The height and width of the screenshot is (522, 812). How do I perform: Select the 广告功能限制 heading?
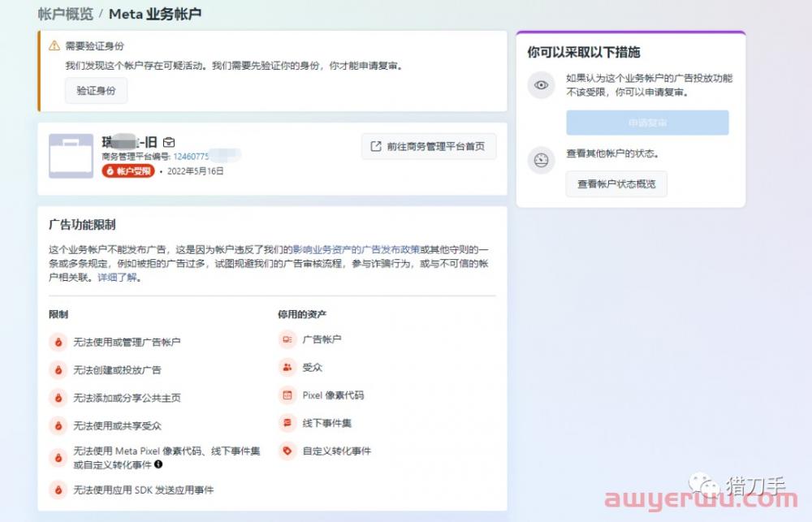click(x=82, y=225)
